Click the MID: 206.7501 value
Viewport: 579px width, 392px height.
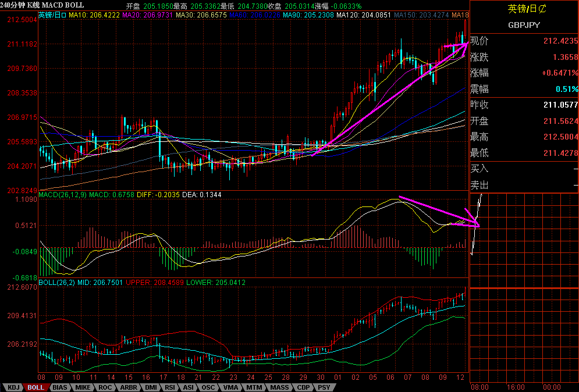100,283
